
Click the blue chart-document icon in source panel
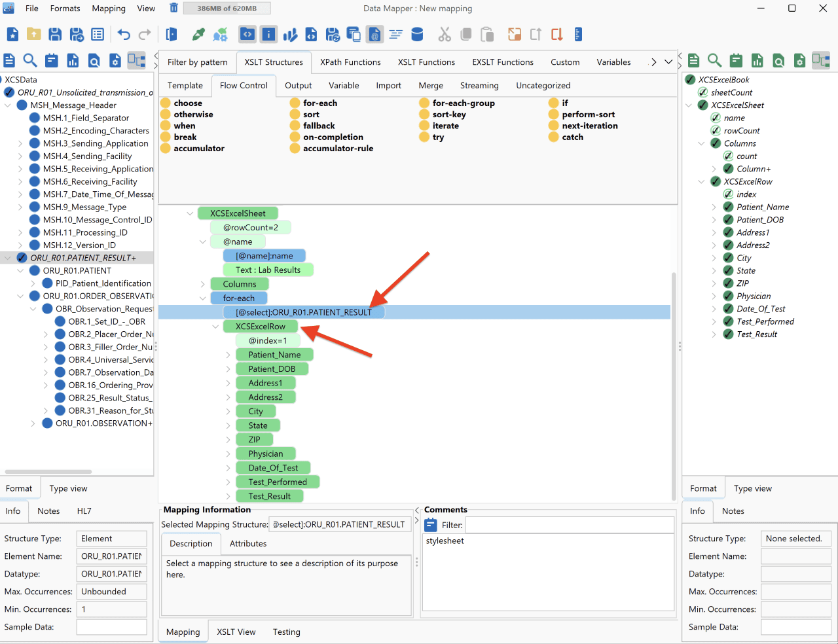point(73,61)
